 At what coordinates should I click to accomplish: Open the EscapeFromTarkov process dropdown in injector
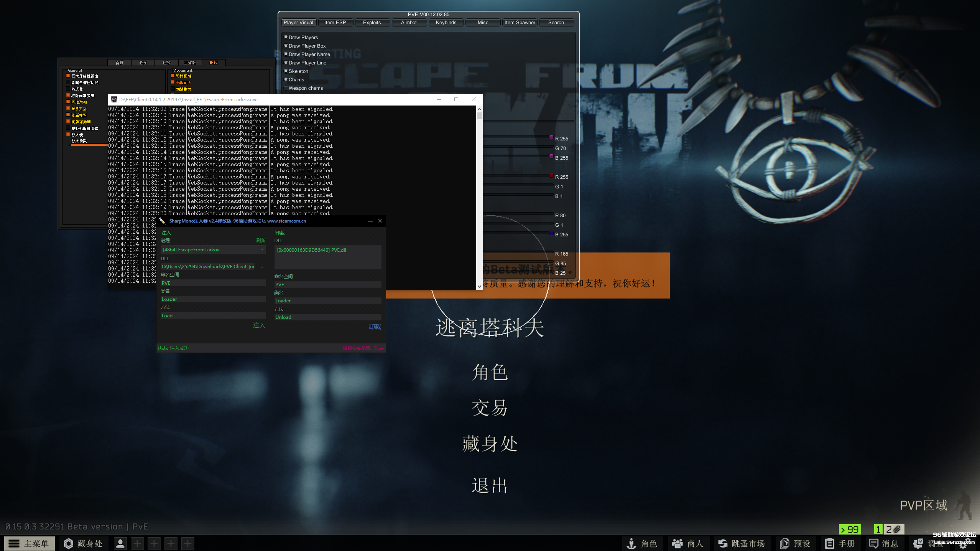coord(261,249)
